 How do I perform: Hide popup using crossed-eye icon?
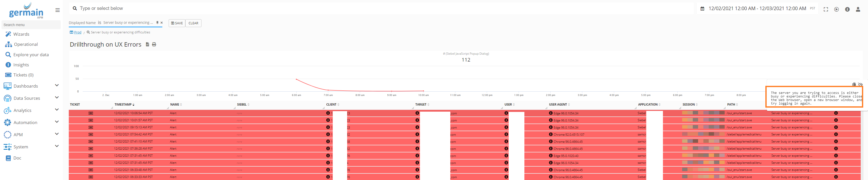pos(860,84)
